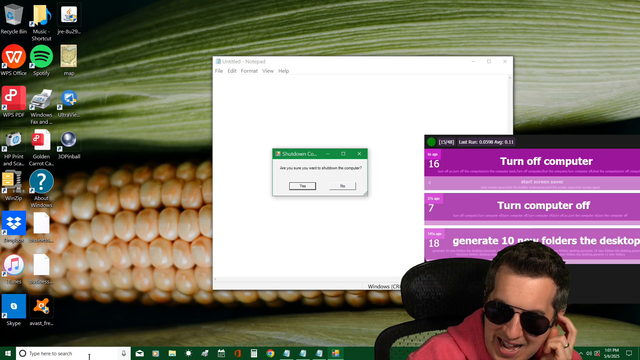Launch UltraViewer desktop shortcut
Image resolution: width=640 pixels, height=360 pixels.
(69, 102)
